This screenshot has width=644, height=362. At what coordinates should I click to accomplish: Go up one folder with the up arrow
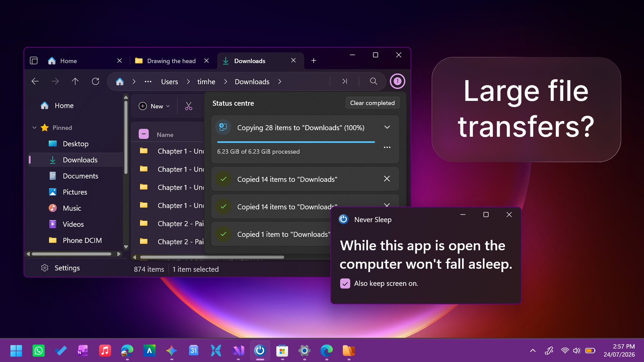pyautogui.click(x=75, y=81)
